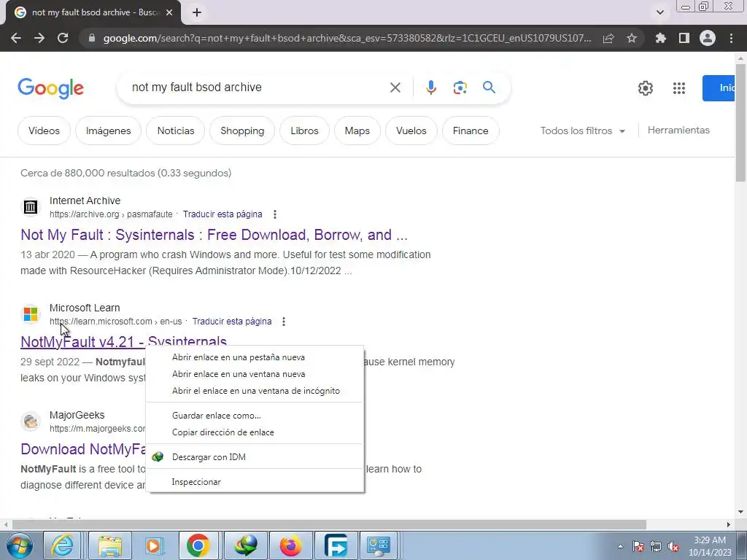Choose 'Abrir el enlace en una ventana de incógnito'
This screenshot has width=747, height=560.
point(255,391)
